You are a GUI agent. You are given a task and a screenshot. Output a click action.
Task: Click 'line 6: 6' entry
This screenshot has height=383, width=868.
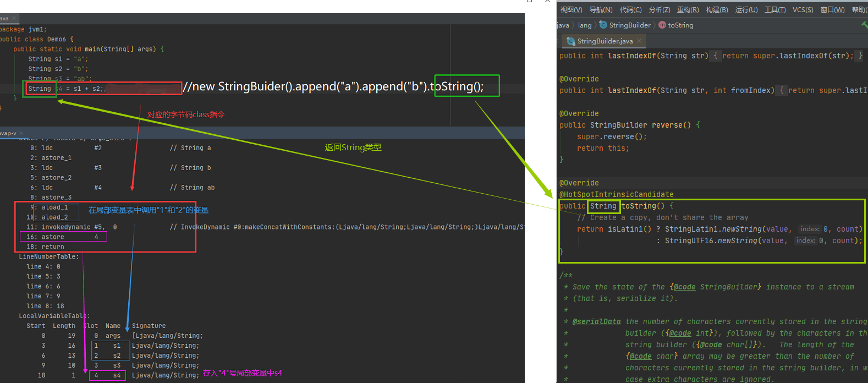[x=43, y=287]
